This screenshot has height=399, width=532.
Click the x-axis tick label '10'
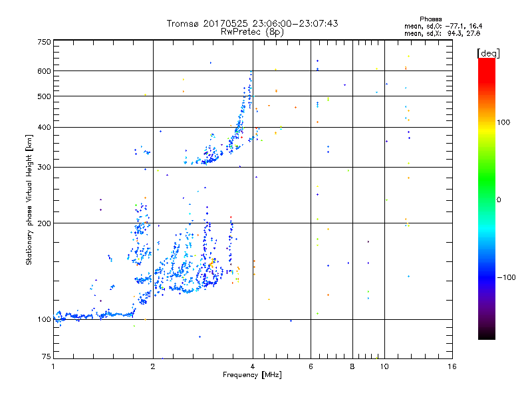pos(384,366)
